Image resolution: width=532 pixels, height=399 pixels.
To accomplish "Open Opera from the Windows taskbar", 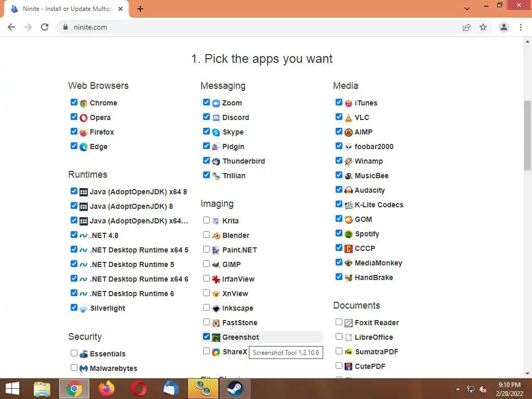I will (138, 389).
